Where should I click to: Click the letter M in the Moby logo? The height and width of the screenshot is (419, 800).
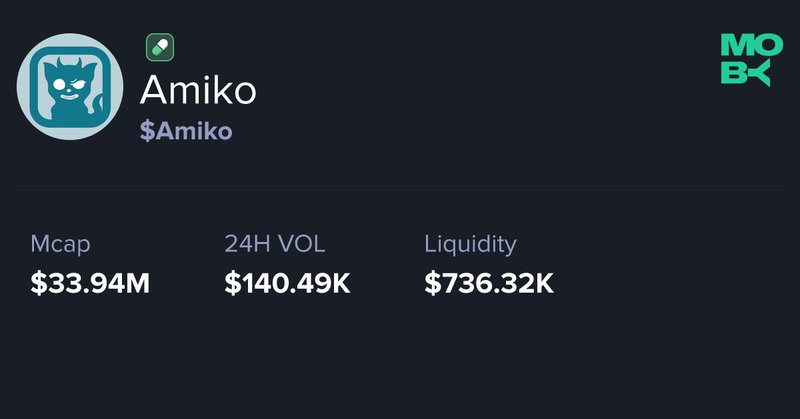(x=733, y=46)
